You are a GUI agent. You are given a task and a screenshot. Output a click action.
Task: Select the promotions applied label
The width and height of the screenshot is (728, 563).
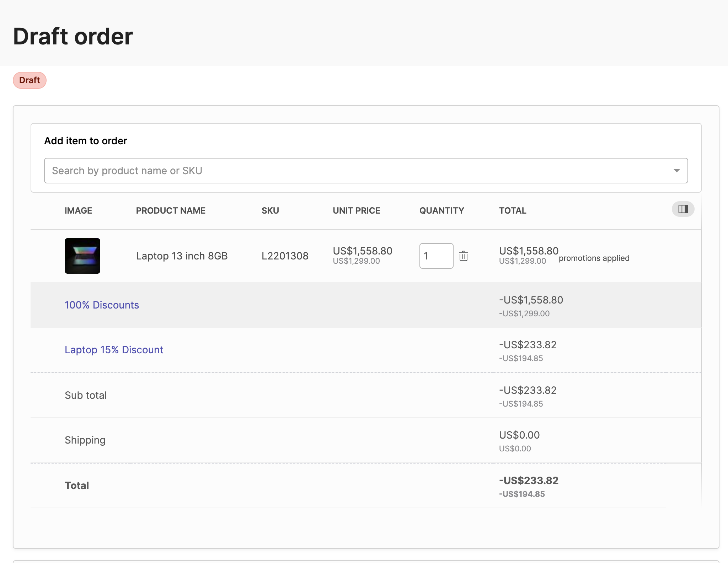(x=594, y=258)
